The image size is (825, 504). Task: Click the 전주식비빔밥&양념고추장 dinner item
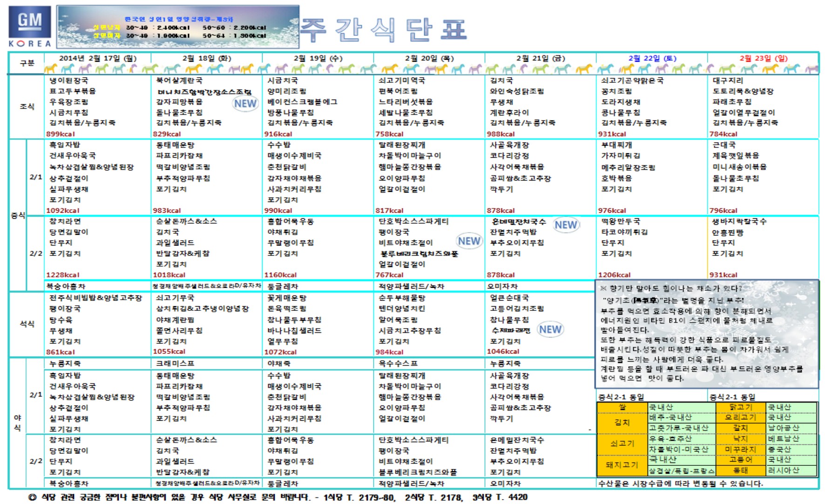coord(95,298)
